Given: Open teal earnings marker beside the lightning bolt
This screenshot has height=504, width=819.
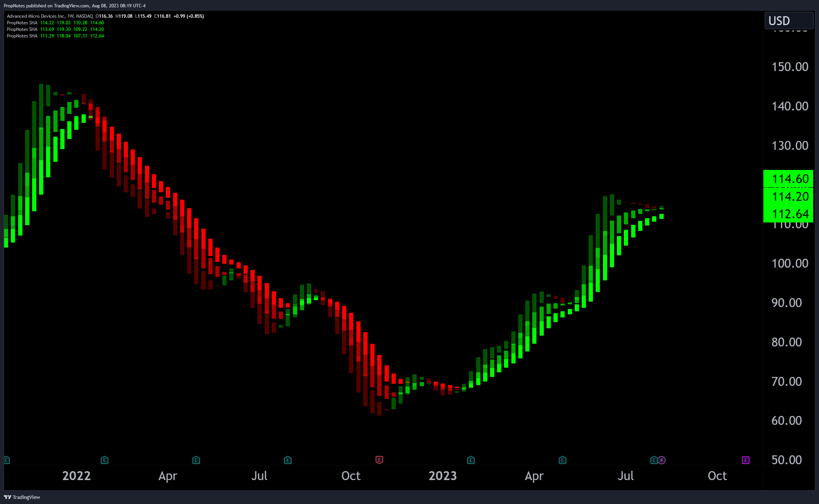Looking at the screenshot, I should pyautogui.click(x=654, y=460).
